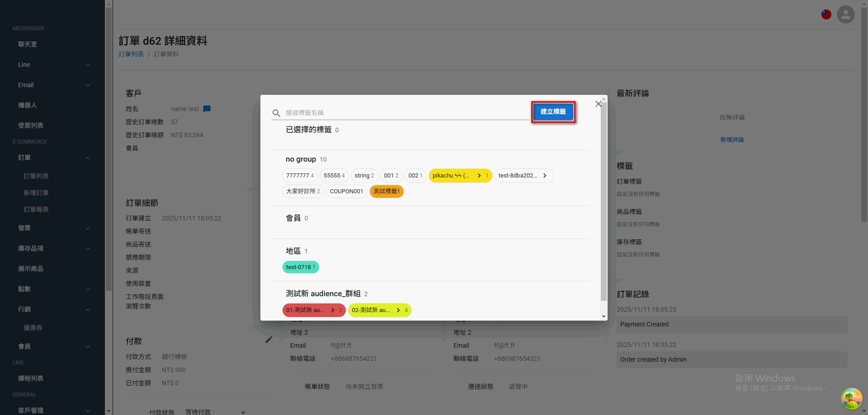Expand the Email sidebar menu
Viewport: 868px width, 415px height.
pos(88,85)
